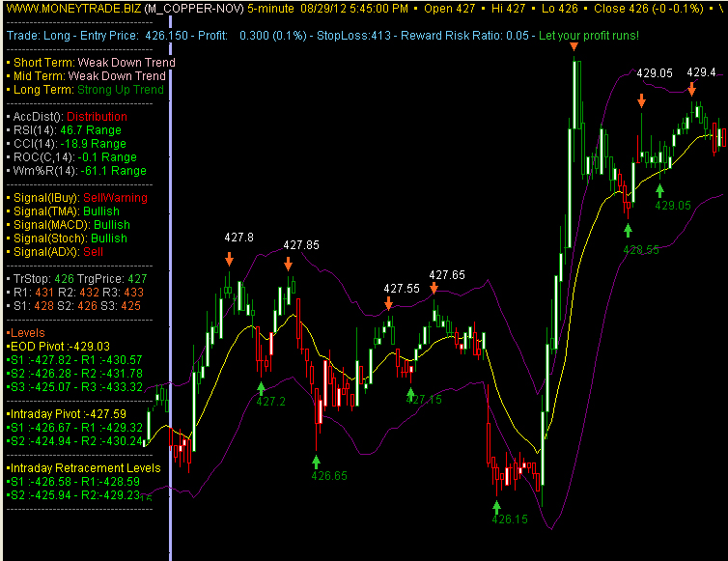Click 'R1: 431 R2: 432 R3: 433' line

coord(75,293)
